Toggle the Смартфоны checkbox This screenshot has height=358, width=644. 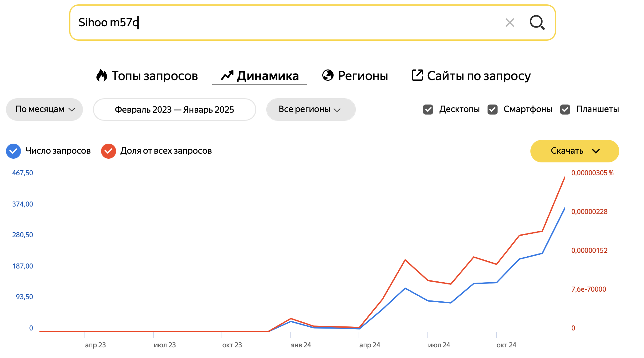[493, 110]
